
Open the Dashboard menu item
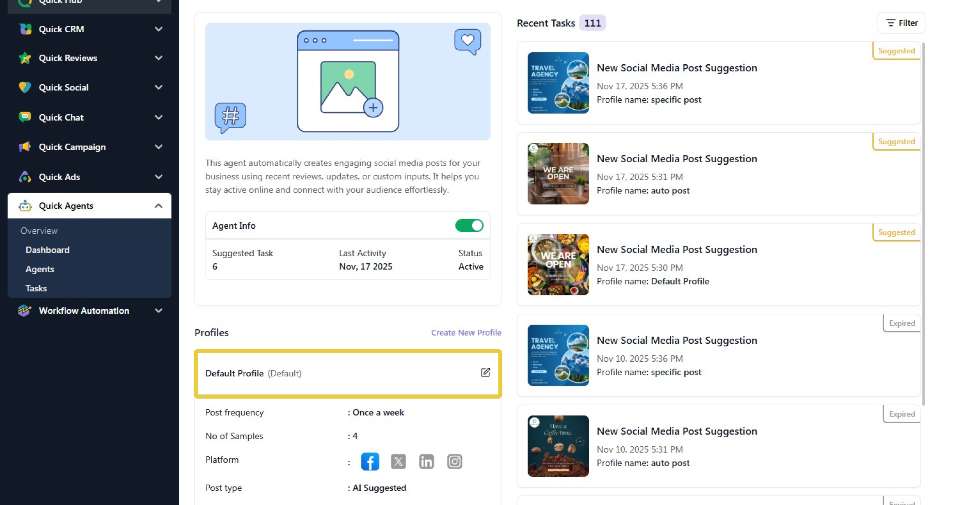pyautogui.click(x=48, y=250)
